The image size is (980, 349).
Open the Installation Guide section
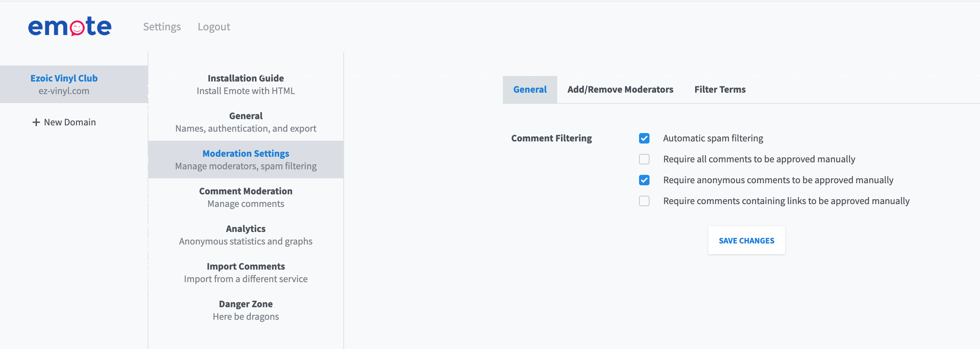pos(246,84)
